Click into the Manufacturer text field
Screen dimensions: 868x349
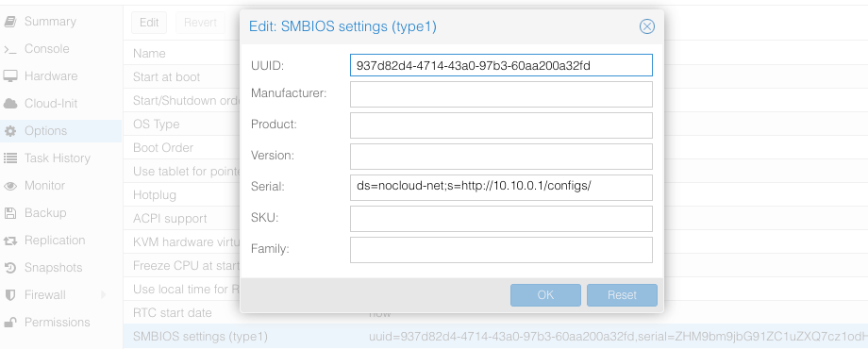pyautogui.click(x=501, y=94)
